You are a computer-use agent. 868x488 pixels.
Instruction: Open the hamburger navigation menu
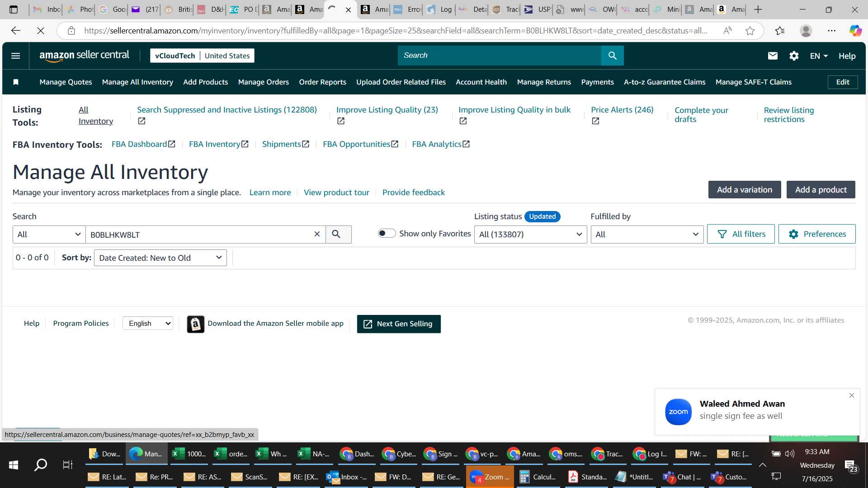tap(15, 56)
